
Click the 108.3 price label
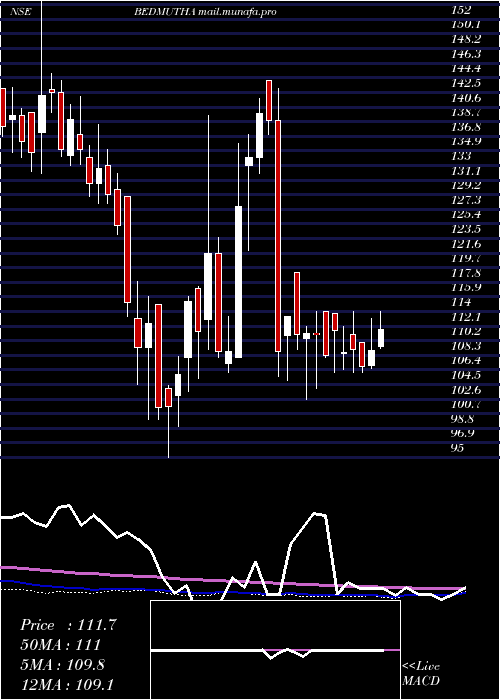466,346
